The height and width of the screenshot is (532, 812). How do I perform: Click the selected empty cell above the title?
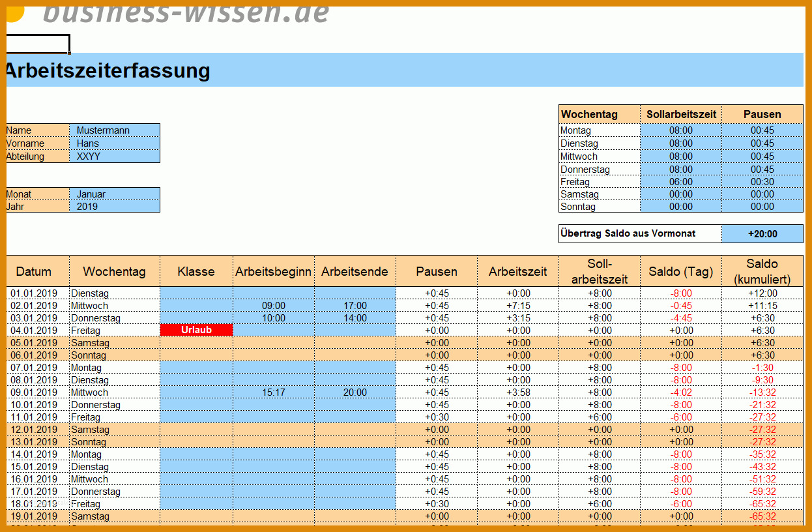click(38, 44)
